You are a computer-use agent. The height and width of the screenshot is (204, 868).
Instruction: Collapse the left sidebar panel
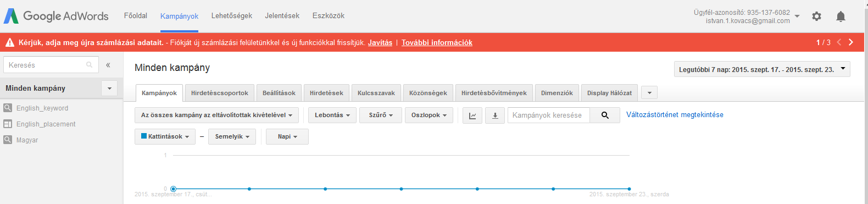coord(108,65)
